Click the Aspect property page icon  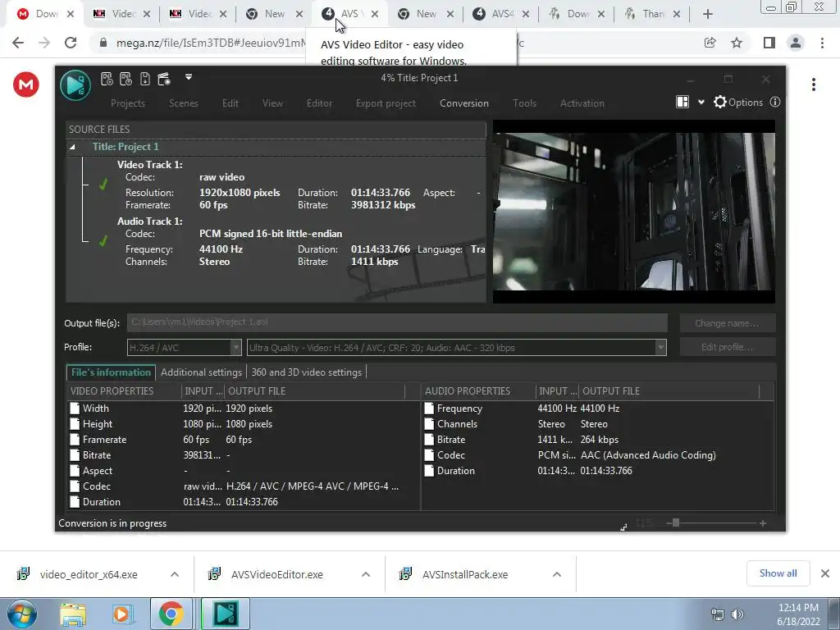tap(75, 470)
